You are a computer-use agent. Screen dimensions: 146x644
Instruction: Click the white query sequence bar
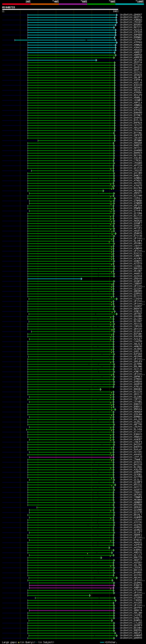60,10
